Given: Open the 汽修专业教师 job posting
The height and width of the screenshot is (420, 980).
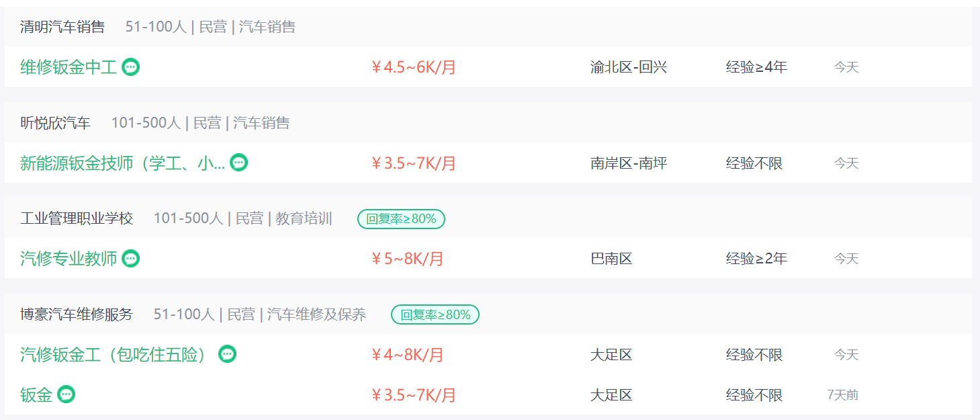Looking at the screenshot, I should click(69, 259).
